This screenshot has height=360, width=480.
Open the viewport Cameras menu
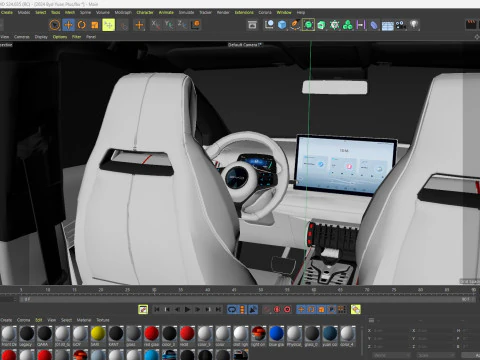[x=22, y=37]
